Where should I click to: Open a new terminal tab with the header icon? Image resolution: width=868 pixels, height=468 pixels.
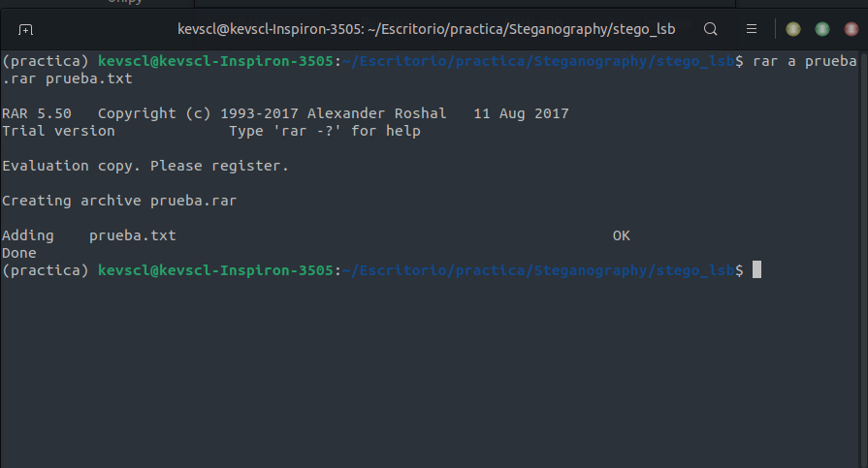[x=25, y=29]
